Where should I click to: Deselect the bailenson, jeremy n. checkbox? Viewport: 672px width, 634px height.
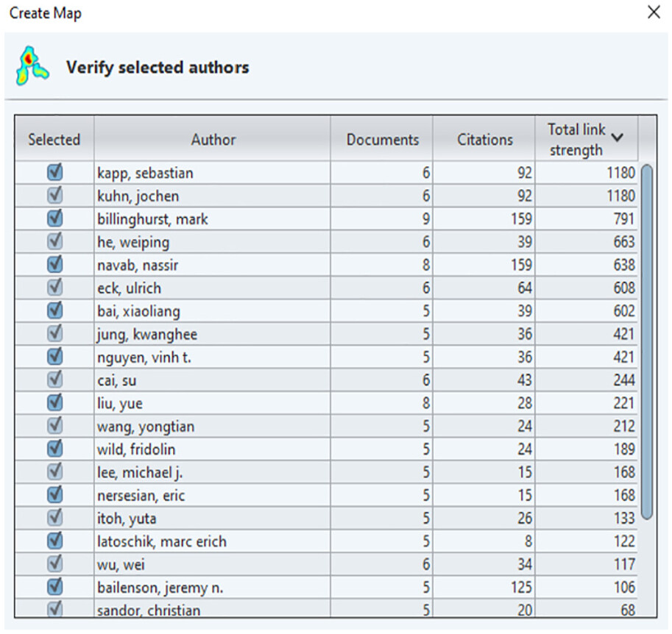click(x=54, y=587)
